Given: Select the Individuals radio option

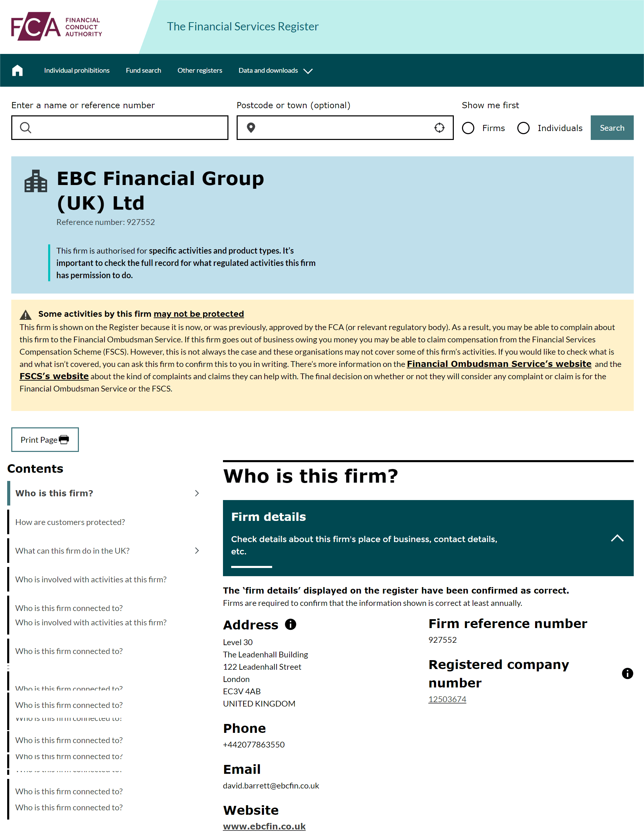Looking at the screenshot, I should pos(523,128).
